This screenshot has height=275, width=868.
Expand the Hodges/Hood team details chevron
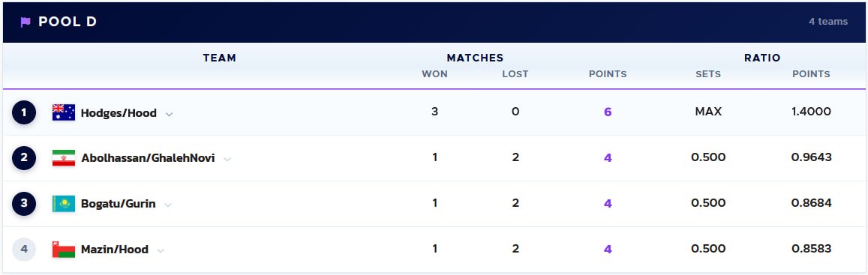170,114
